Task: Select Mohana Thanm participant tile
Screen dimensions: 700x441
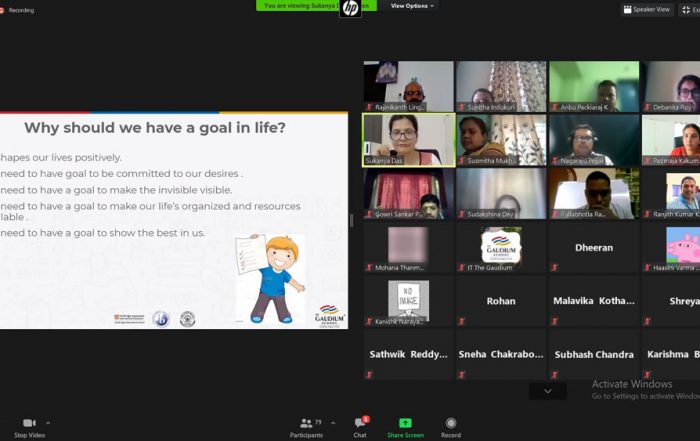Action: pyautogui.click(x=408, y=247)
